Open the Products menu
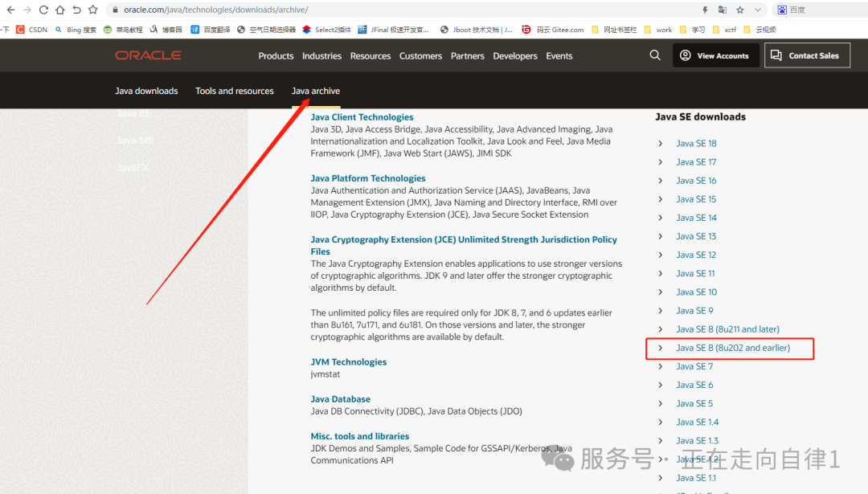 (x=276, y=56)
